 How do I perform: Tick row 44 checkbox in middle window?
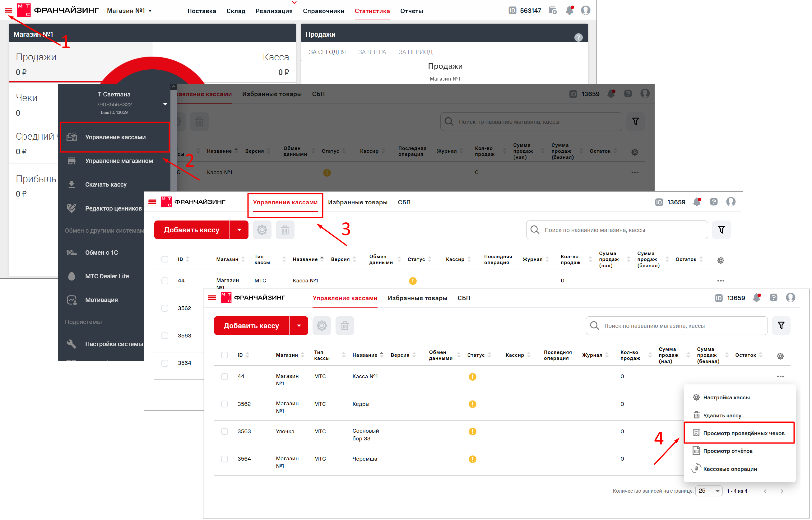(x=165, y=281)
